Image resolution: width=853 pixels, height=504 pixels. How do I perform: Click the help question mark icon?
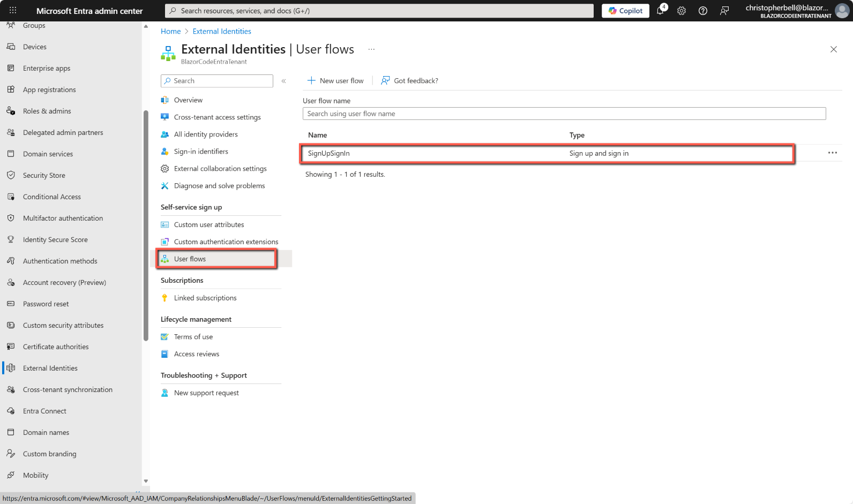pyautogui.click(x=703, y=11)
